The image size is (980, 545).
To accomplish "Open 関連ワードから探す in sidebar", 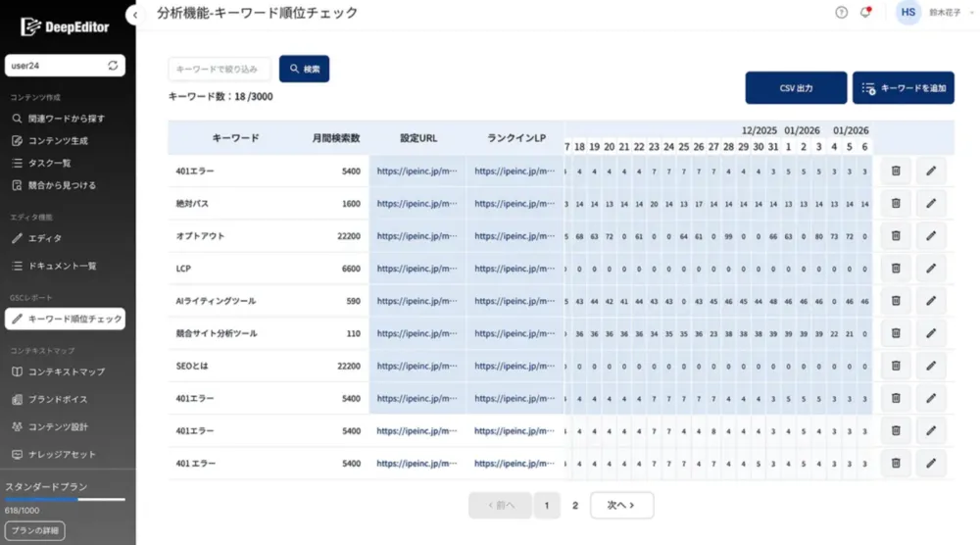I will coord(66,119).
